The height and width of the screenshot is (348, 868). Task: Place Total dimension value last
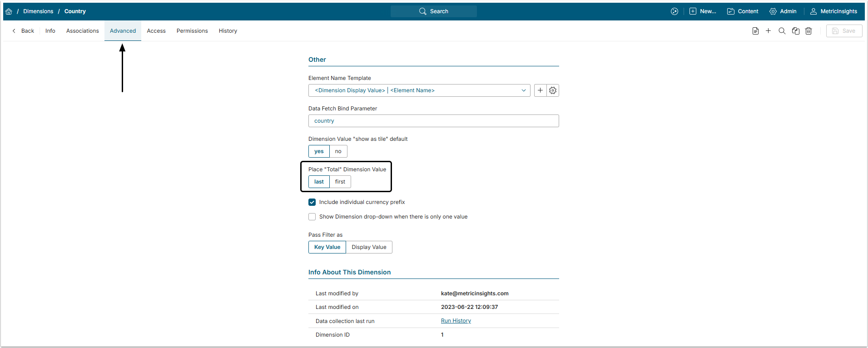click(319, 182)
